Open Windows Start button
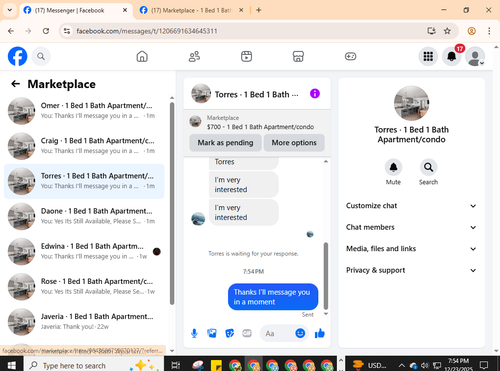 coord(12,365)
